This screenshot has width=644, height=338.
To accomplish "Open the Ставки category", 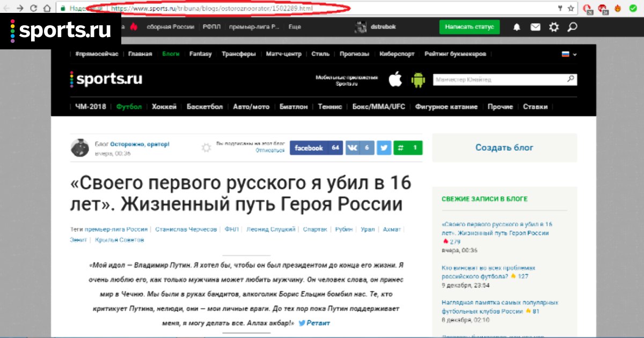I will pos(536,107).
